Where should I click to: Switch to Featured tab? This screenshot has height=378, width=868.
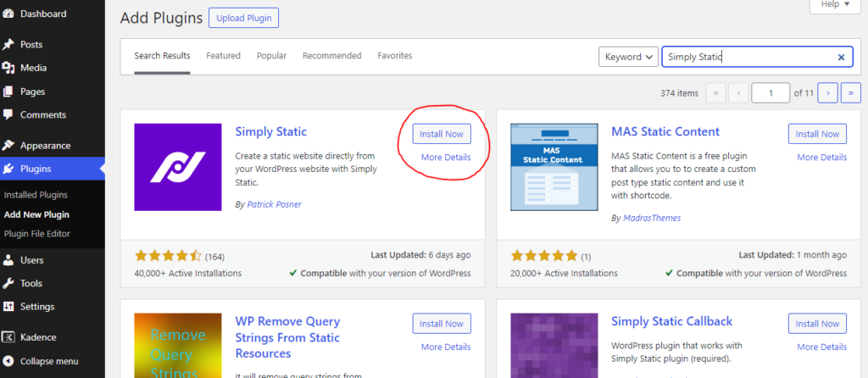[x=223, y=56]
